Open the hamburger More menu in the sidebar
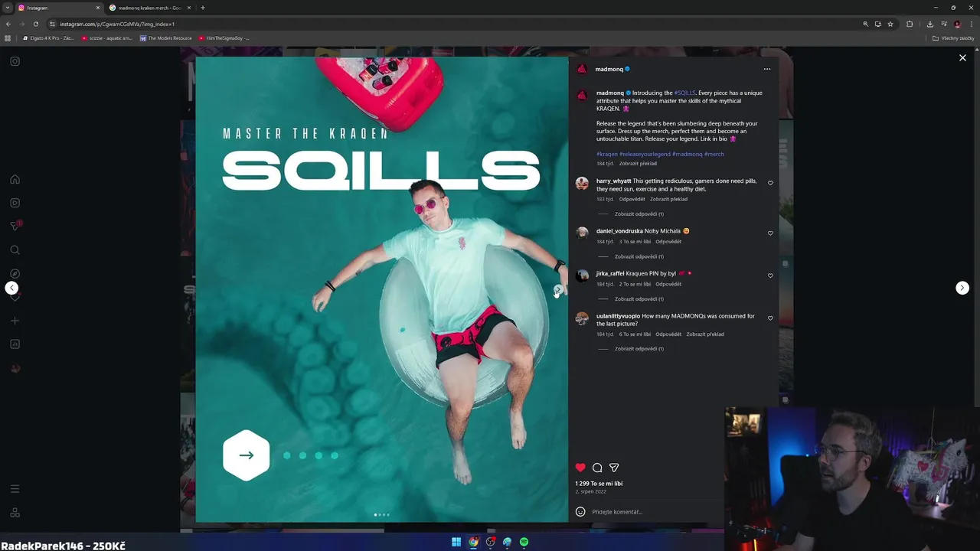 point(15,489)
